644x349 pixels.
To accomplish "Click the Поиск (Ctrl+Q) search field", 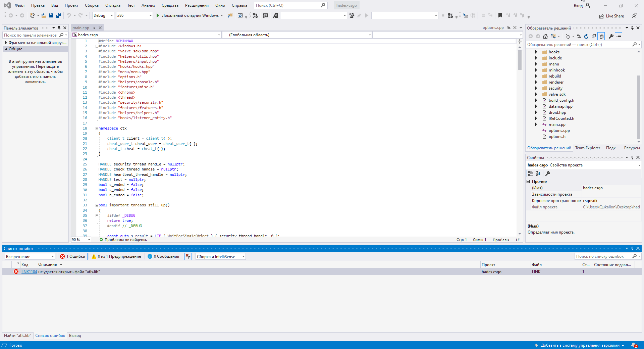I will pos(287,5).
